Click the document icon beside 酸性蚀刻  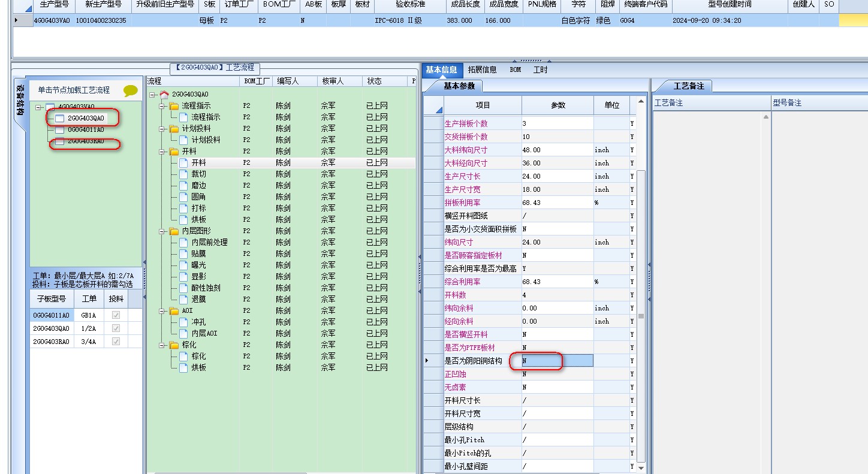183,288
